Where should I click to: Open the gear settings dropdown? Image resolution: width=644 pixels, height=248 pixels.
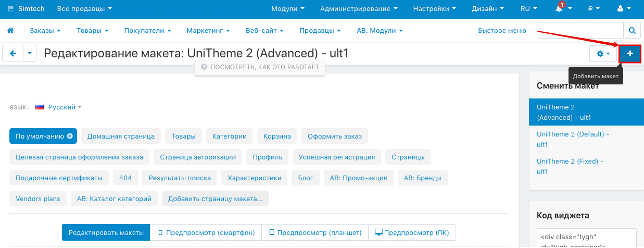(x=603, y=54)
